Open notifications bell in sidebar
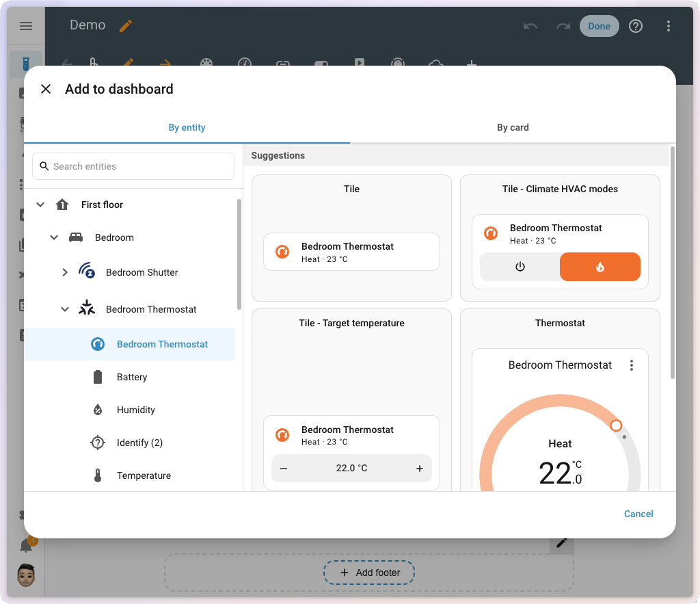 (27, 545)
